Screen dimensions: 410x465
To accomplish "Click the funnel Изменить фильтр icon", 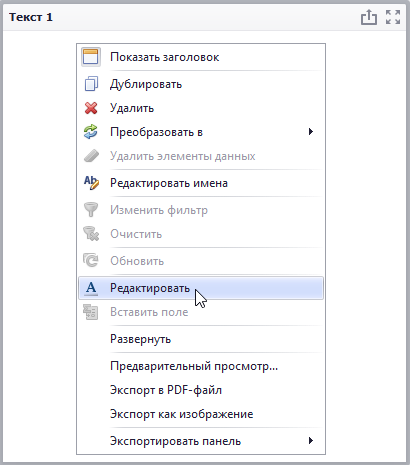I will pos(91,210).
